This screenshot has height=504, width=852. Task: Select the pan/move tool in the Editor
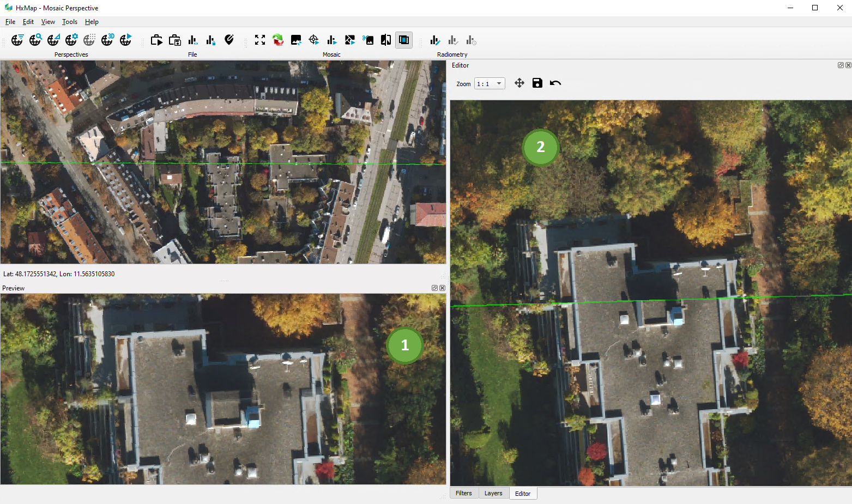coord(519,83)
